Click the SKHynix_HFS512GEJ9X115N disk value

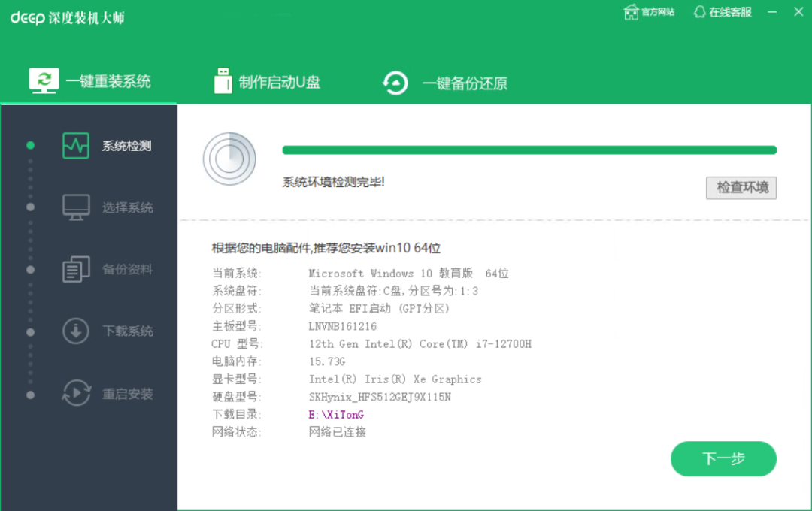pos(380,397)
